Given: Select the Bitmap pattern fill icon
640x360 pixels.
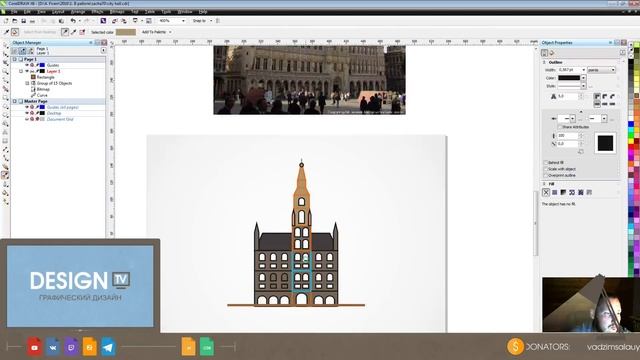Looking at the screenshot, I should coord(580,192).
